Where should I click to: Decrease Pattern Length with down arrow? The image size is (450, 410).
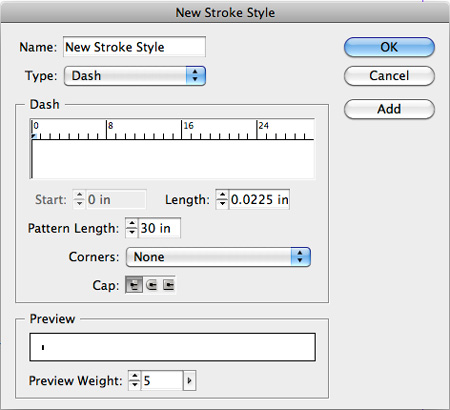(x=132, y=232)
